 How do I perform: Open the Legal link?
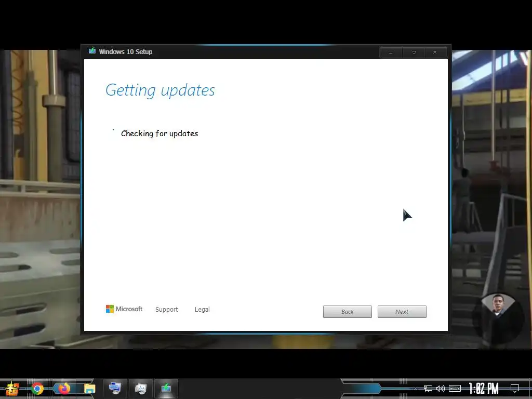(202, 309)
